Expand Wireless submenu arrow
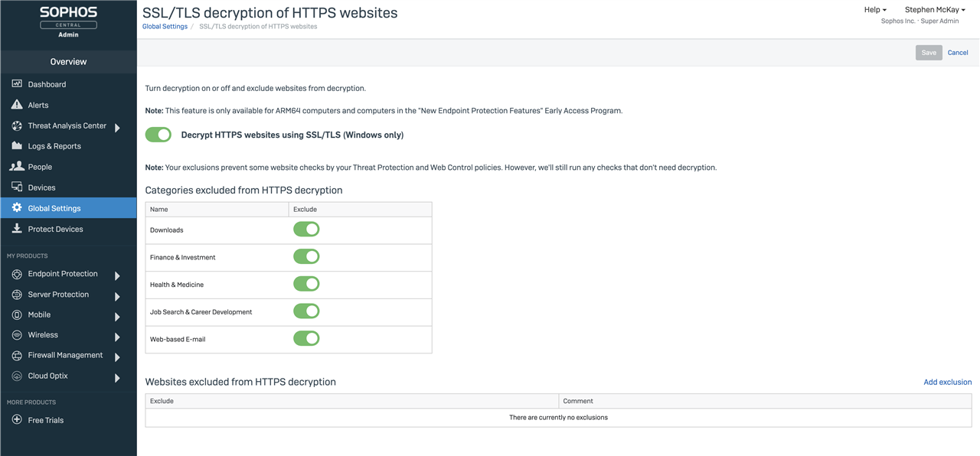Screen dimensions: 980x456 point(117,337)
